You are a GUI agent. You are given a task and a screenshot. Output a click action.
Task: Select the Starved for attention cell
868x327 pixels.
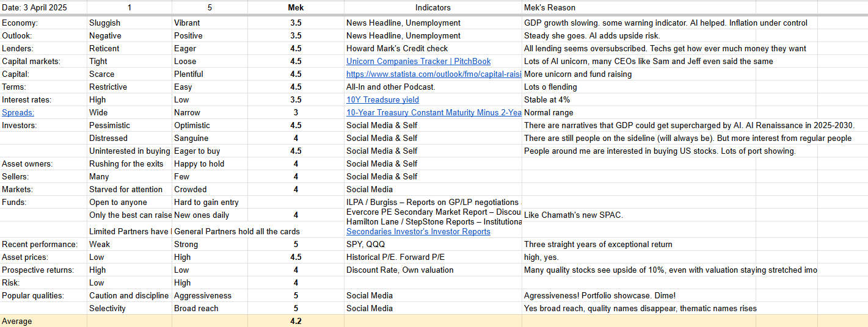pos(129,189)
